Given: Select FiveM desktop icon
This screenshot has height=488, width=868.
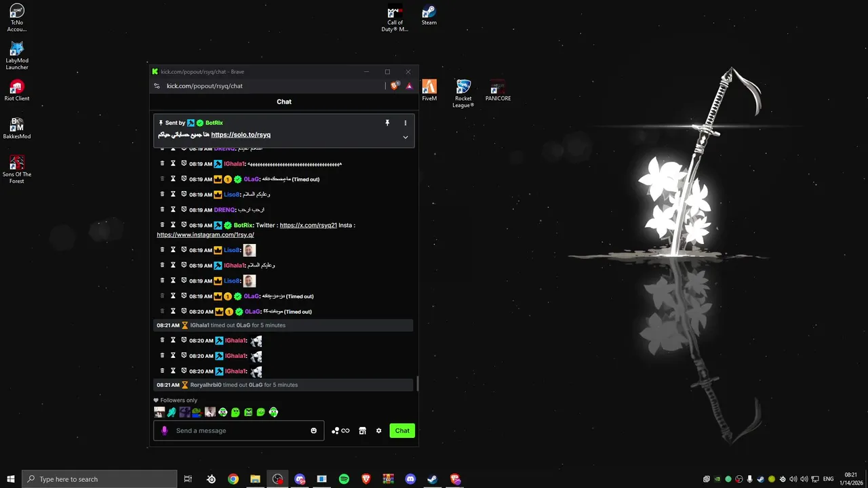Looking at the screenshot, I should [x=429, y=90].
